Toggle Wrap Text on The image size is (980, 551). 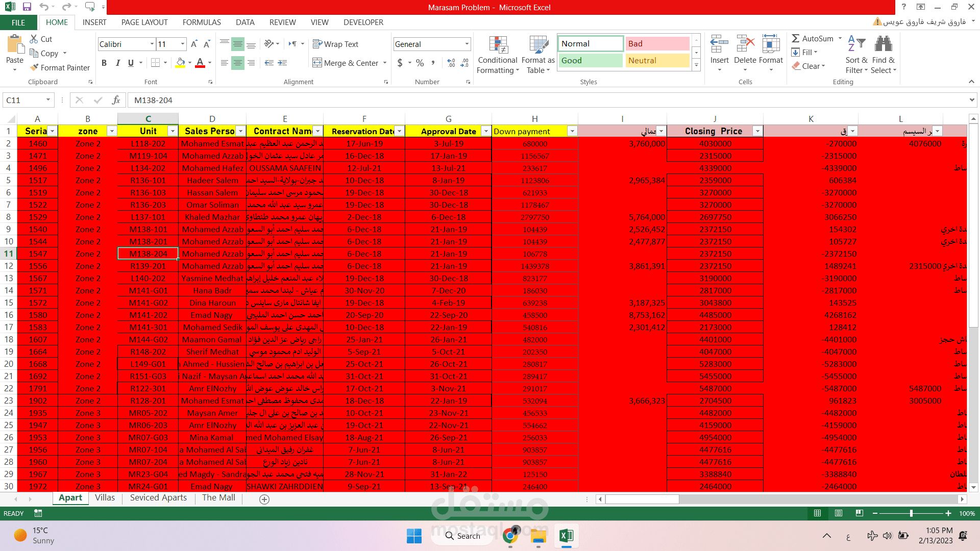point(335,44)
